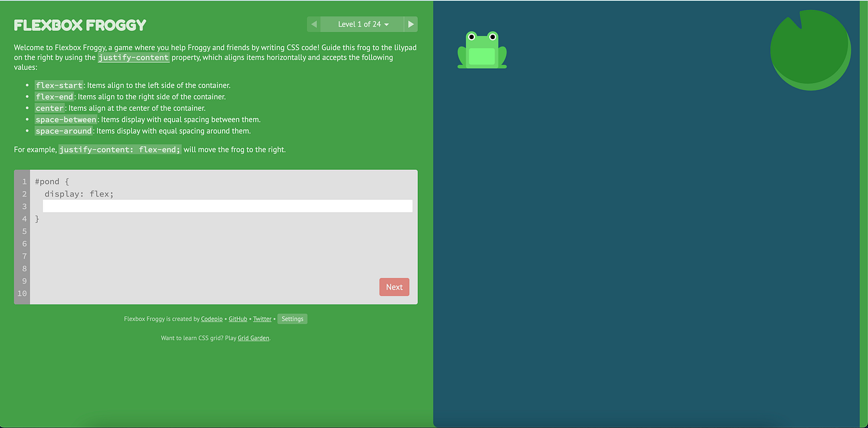Click the justify-content: flex-end example code
Image resolution: width=868 pixels, height=428 pixels.
[x=119, y=149]
